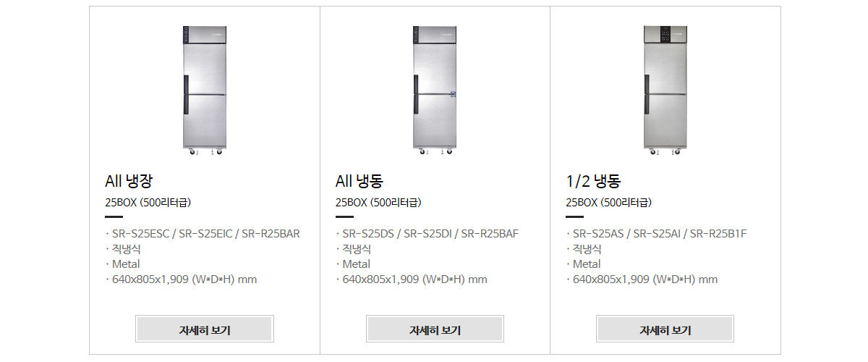The height and width of the screenshot is (362, 868).
Task: Click model line SR-S25AS / SR-S25AI / SR-R25B1F
Action: coord(660,234)
